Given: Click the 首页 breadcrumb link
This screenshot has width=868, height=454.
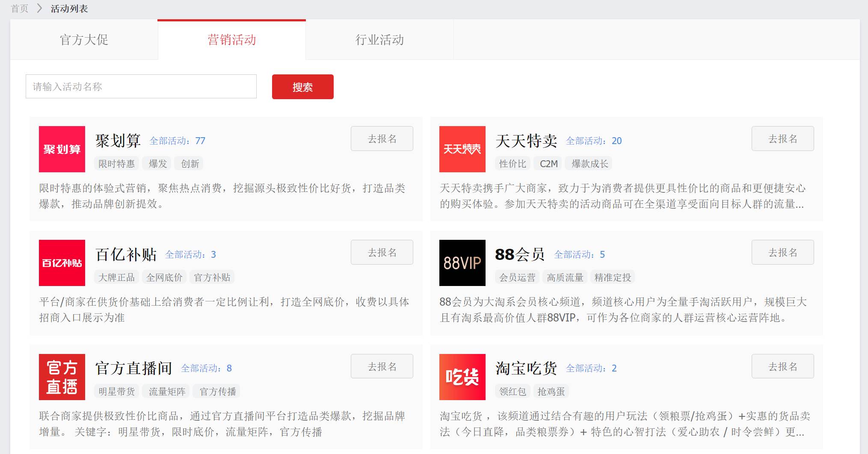Looking at the screenshot, I should pos(20,9).
